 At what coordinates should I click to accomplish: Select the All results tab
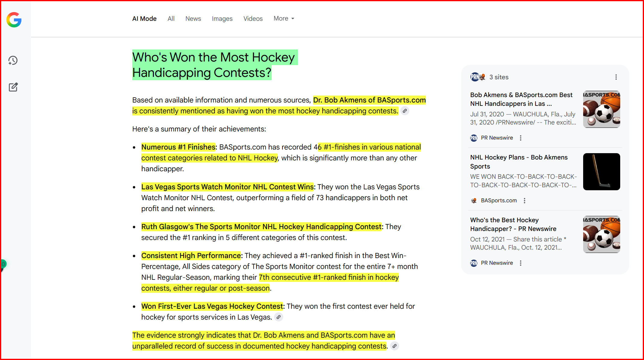click(x=171, y=19)
